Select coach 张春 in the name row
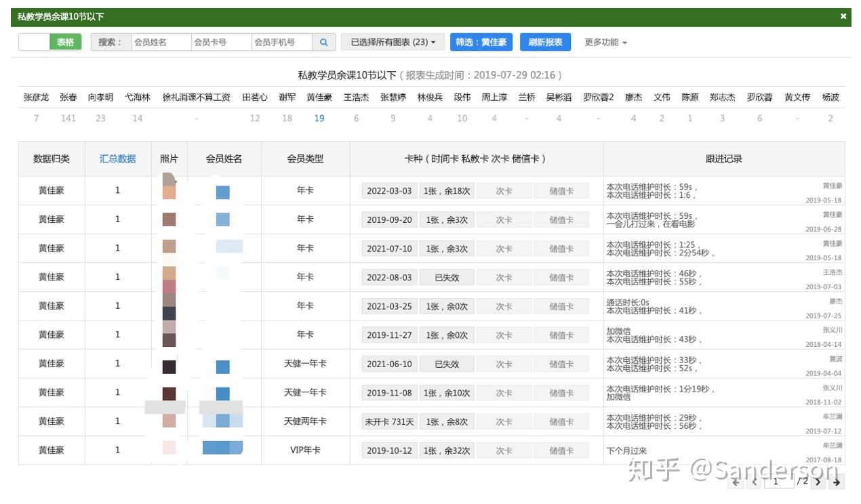861x504 pixels. [68, 98]
